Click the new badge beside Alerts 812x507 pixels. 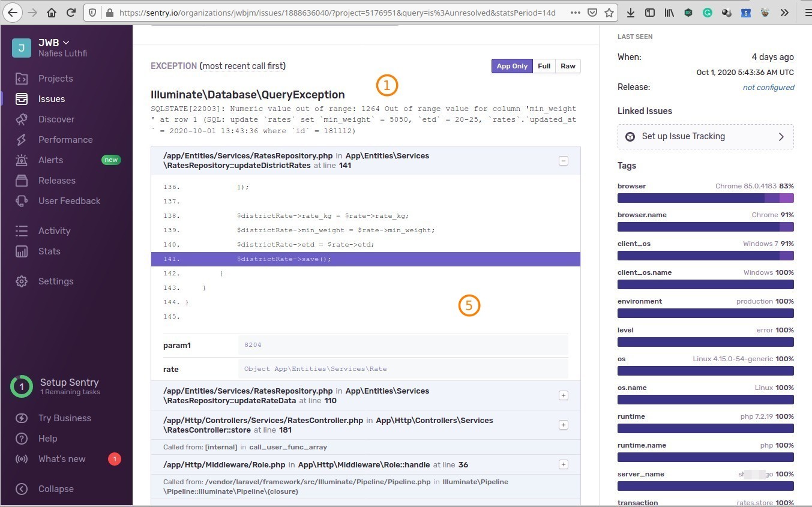(111, 160)
